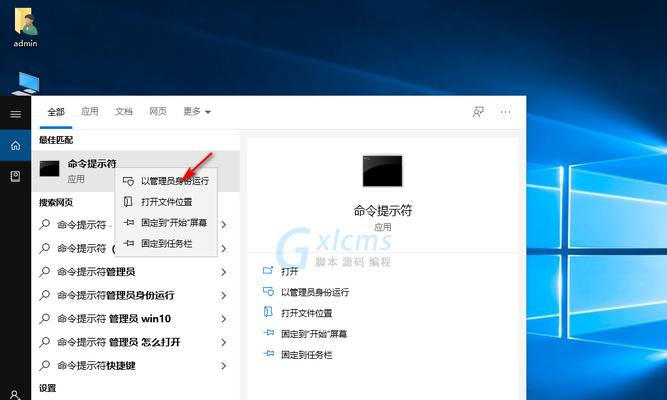Click 以管理员身份运行 in the right pane
This screenshot has width=667, height=400.
point(315,292)
